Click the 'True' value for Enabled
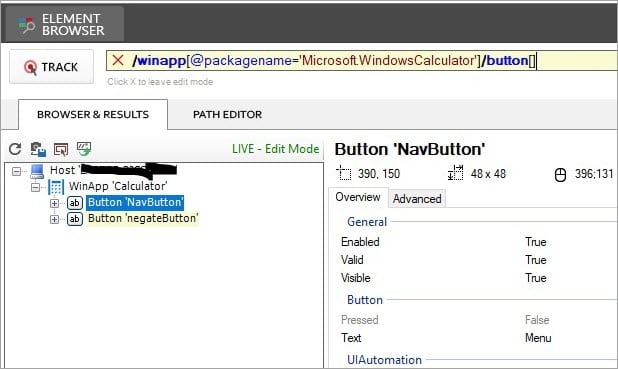The width and height of the screenshot is (618, 369). pos(535,242)
